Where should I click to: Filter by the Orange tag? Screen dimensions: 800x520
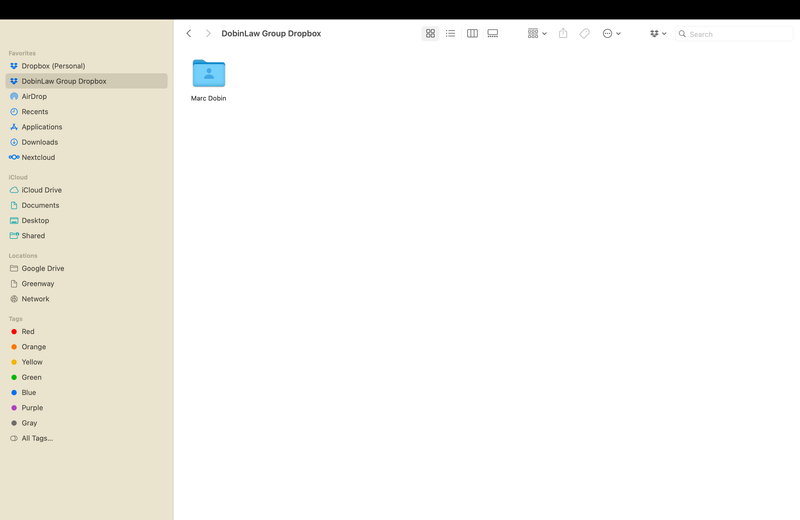(x=87, y=347)
